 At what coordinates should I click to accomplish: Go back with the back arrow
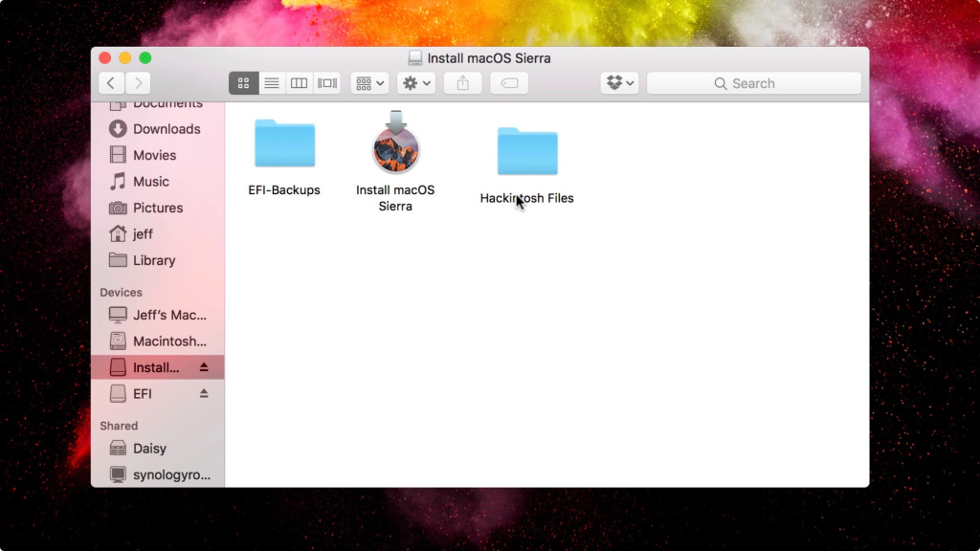pyautogui.click(x=111, y=83)
